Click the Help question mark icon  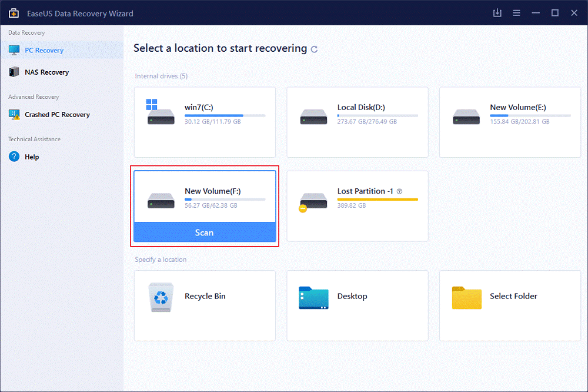[x=14, y=157]
